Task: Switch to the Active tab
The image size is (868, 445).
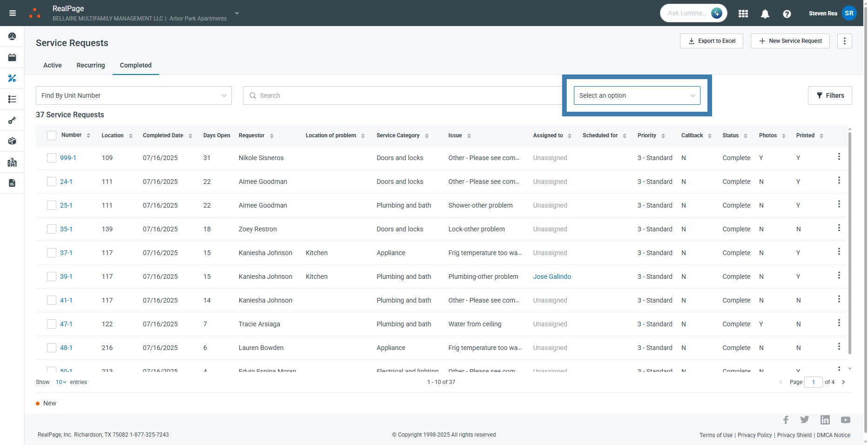Action: [52, 65]
